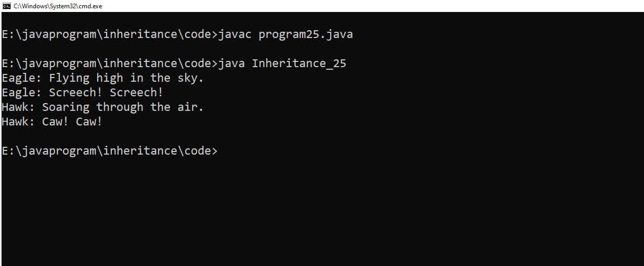Click the word "javac" in the compile command
Viewport: 644px width, 266px height.
235,34
